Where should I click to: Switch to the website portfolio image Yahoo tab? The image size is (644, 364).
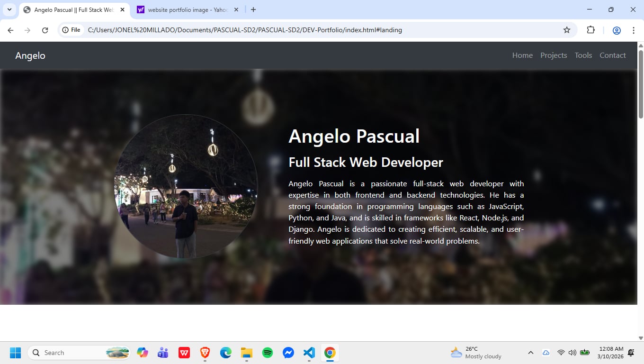click(187, 9)
